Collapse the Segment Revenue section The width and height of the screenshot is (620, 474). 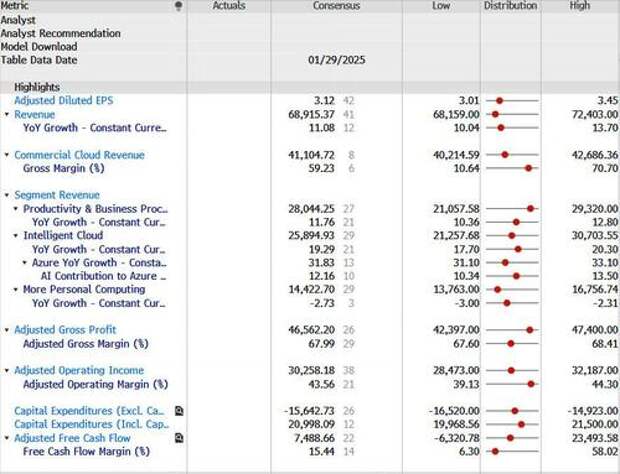tap(7, 195)
